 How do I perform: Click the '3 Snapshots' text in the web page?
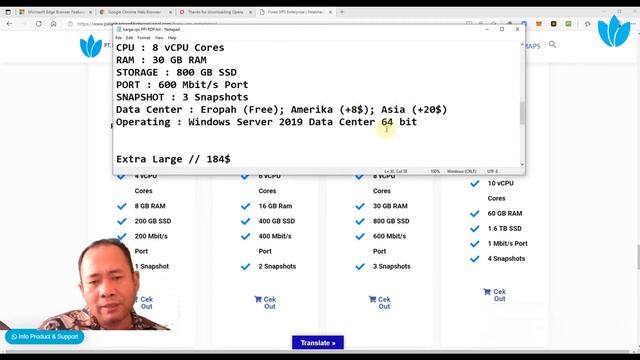[x=391, y=266]
